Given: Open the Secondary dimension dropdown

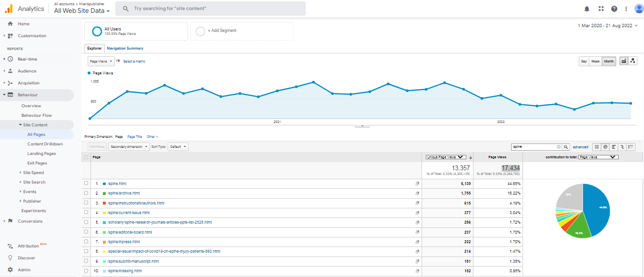Looking at the screenshot, I should tap(129, 147).
